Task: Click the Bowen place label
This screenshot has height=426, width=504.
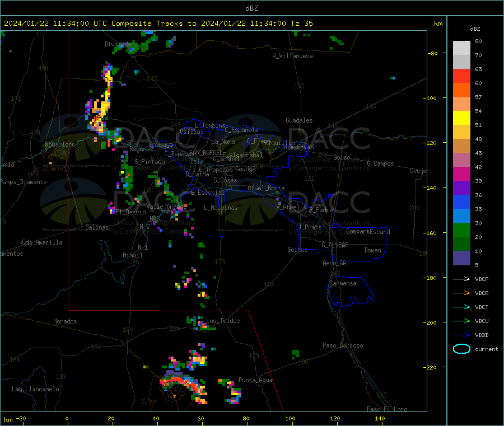Action: point(372,250)
